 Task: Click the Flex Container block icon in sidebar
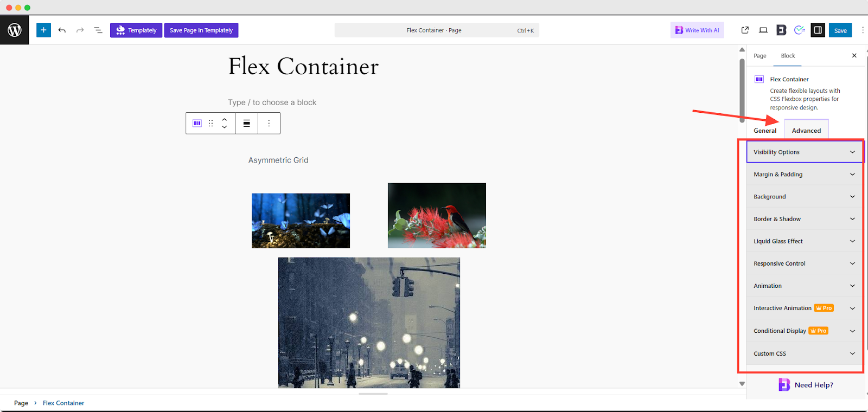click(x=759, y=79)
